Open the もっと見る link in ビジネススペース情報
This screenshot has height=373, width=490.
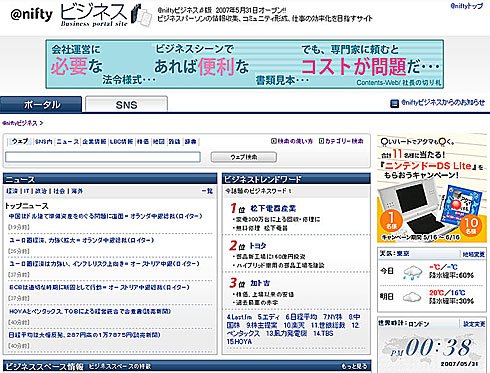click(x=354, y=366)
